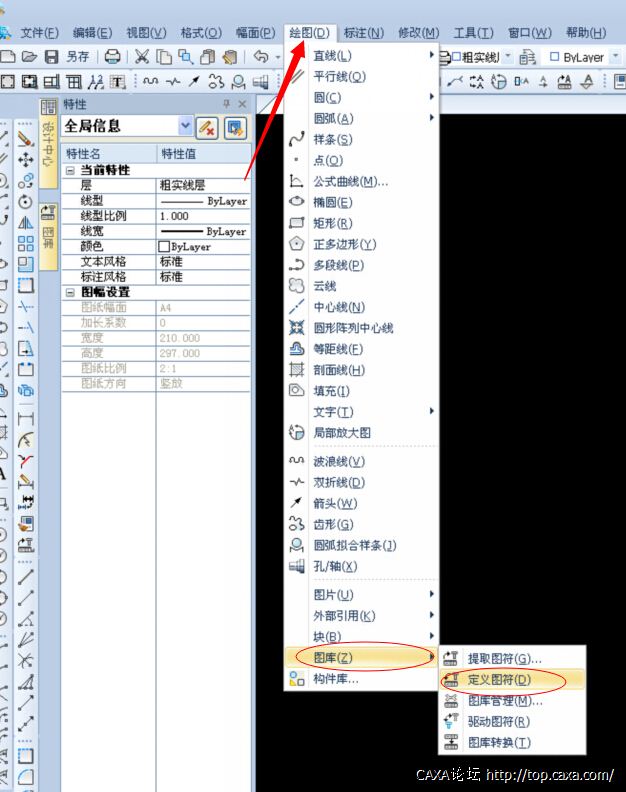Click the array grid icon in left toolbar

point(26,243)
